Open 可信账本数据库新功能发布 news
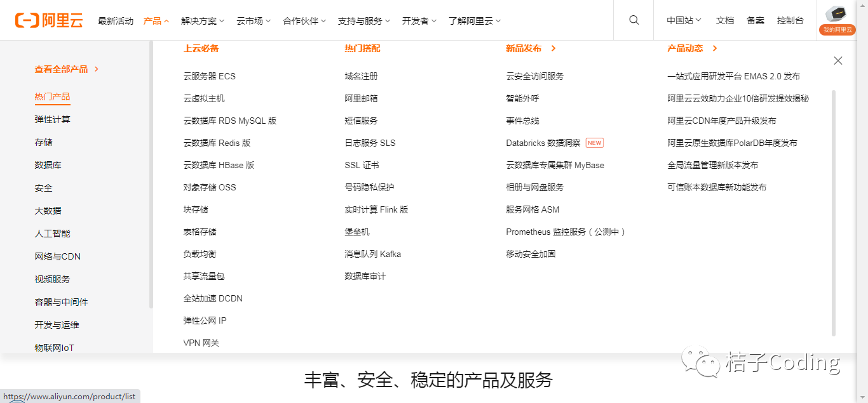The image size is (868, 403). pyautogui.click(x=717, y=187)
